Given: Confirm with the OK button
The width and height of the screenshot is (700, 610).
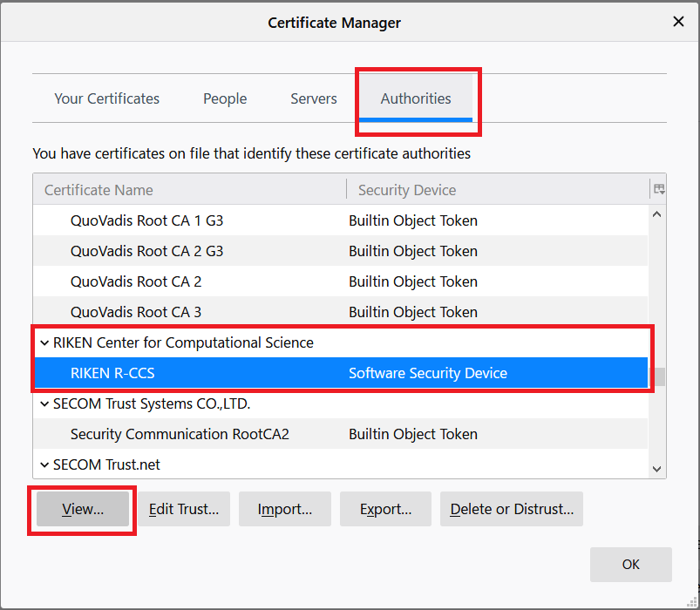Looking at the screenshot, I should tap(630, 565).
